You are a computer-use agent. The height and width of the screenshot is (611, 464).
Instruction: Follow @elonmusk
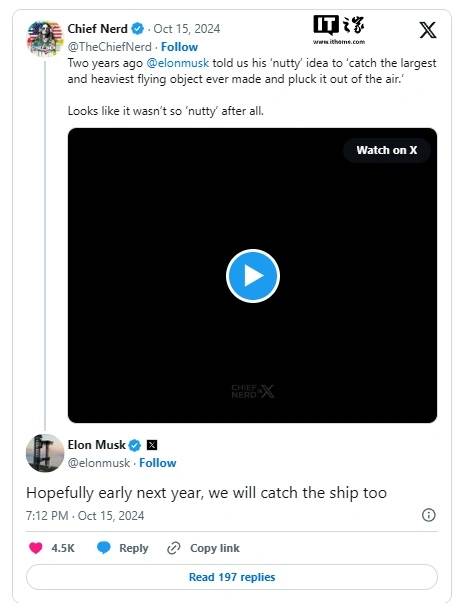pos(157,463)
